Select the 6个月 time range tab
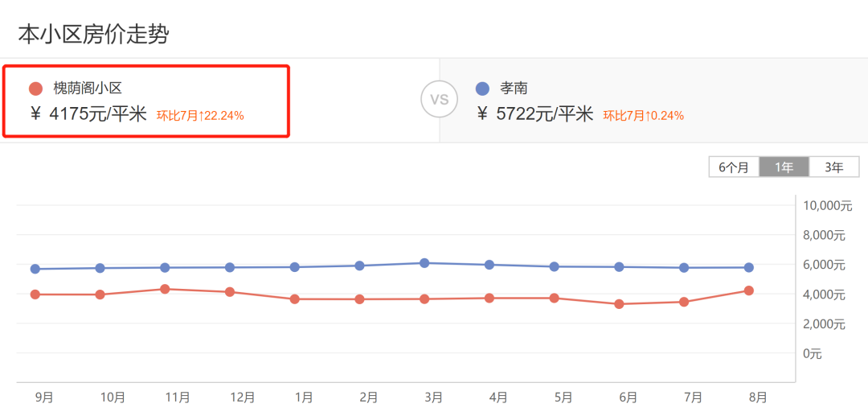This screenshot has height=416, width=868. [x=734, y=167]
